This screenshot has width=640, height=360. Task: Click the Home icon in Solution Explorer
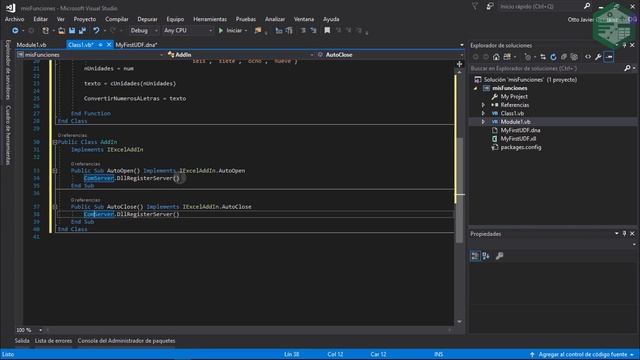tap(496, 57)
